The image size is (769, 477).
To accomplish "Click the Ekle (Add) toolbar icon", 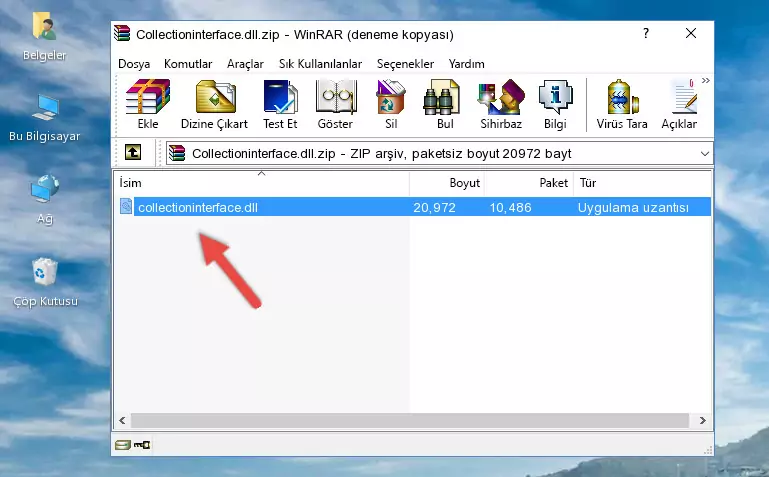I will (x=148, y=104).
